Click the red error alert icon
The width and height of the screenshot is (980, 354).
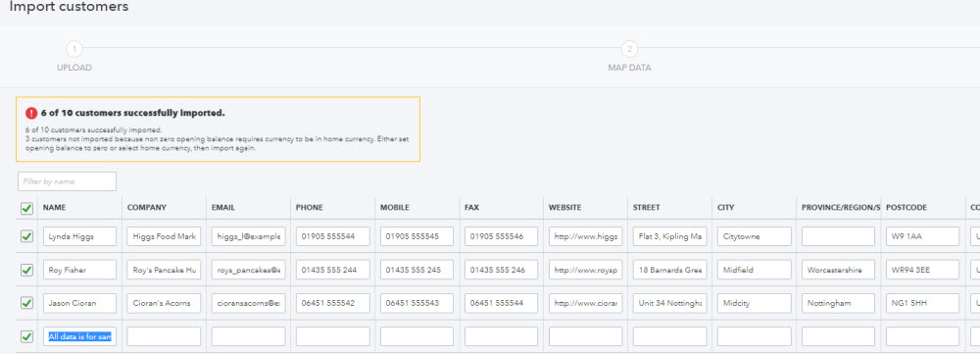31,113
